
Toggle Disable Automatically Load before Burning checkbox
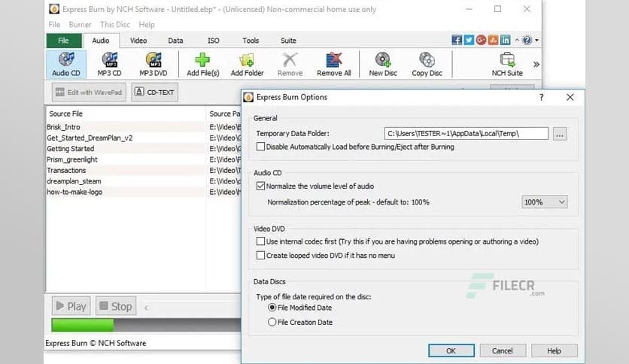[x=261, y=147]
